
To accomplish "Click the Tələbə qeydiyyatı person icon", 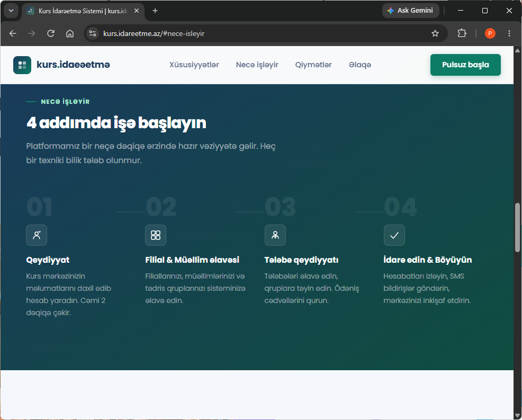I will pyautogui.click(x=275, y=235).
